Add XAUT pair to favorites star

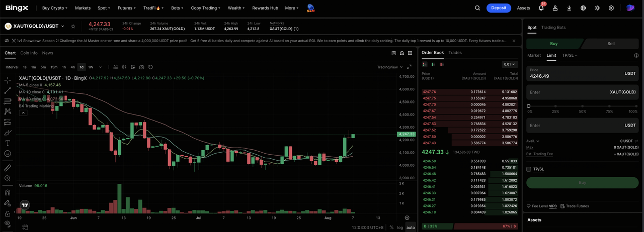pyautogui.click(x=73, y=26)
